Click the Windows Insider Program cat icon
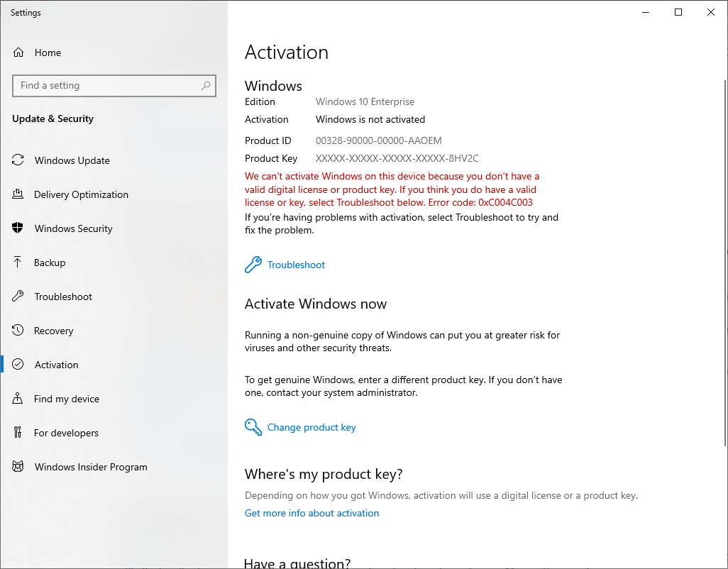Viewport: 728px width, 569px height. pyautogui.click(x=18, y=466)
